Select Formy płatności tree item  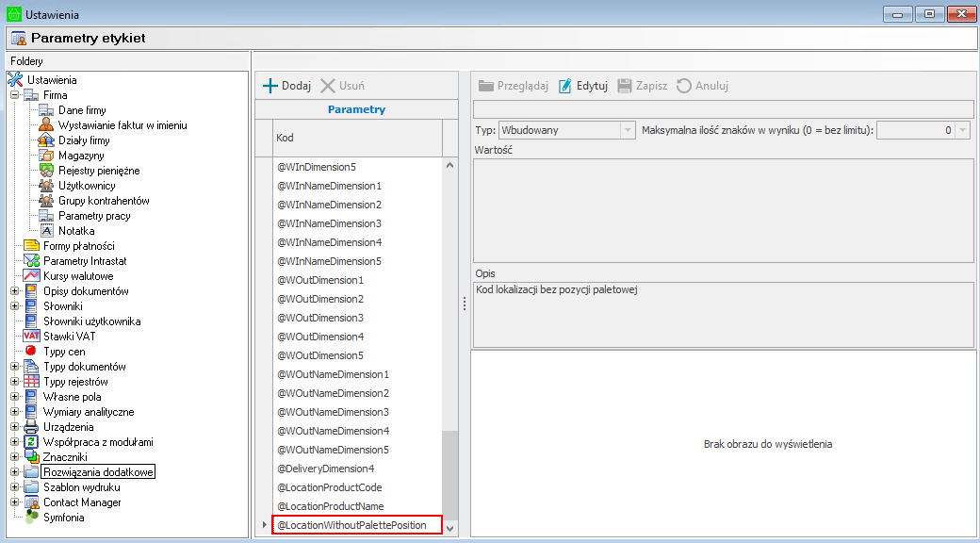(78, 246)
